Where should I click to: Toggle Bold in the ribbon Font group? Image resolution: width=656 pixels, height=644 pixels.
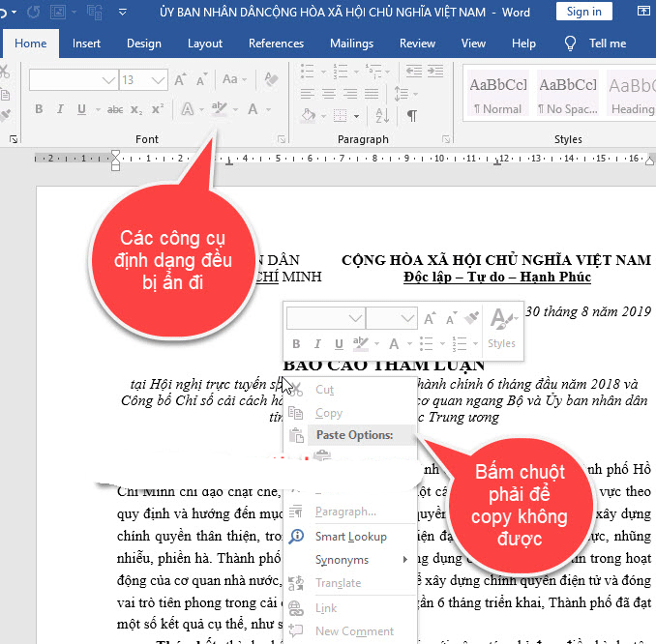point(40,109)
